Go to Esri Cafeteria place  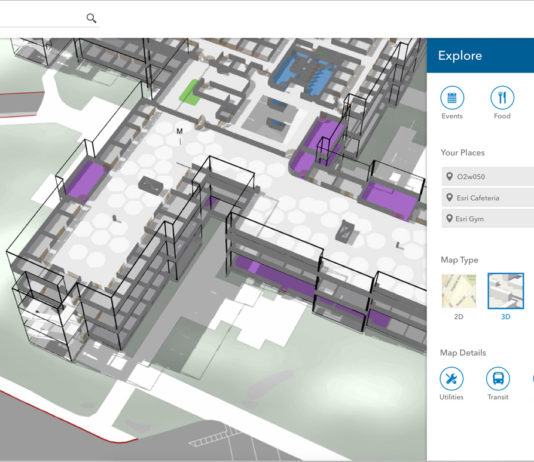point(488,198)
